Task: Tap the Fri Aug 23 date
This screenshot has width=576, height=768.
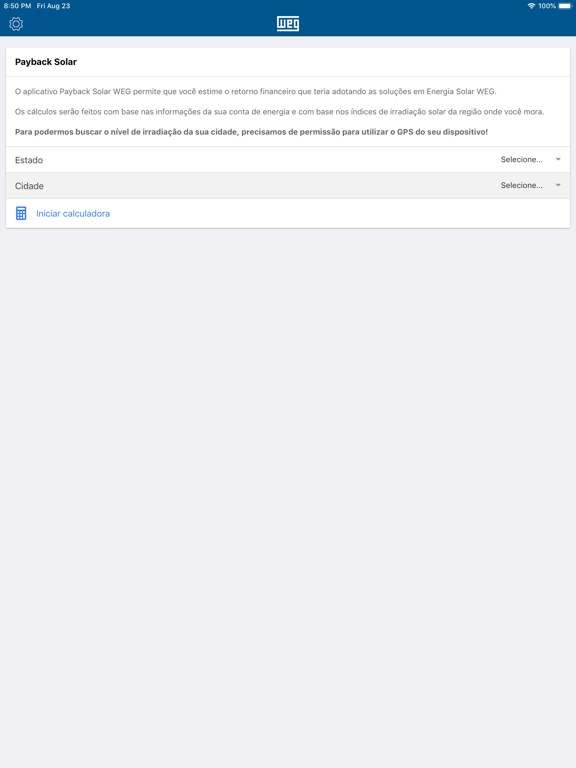Action: [x=53, y=6]
